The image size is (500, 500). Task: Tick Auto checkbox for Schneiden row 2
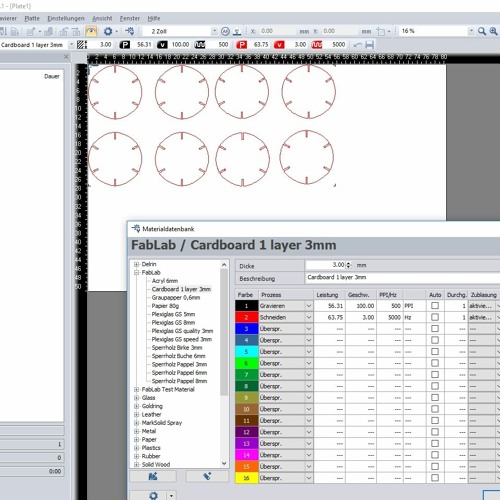[x=435, y=317]
